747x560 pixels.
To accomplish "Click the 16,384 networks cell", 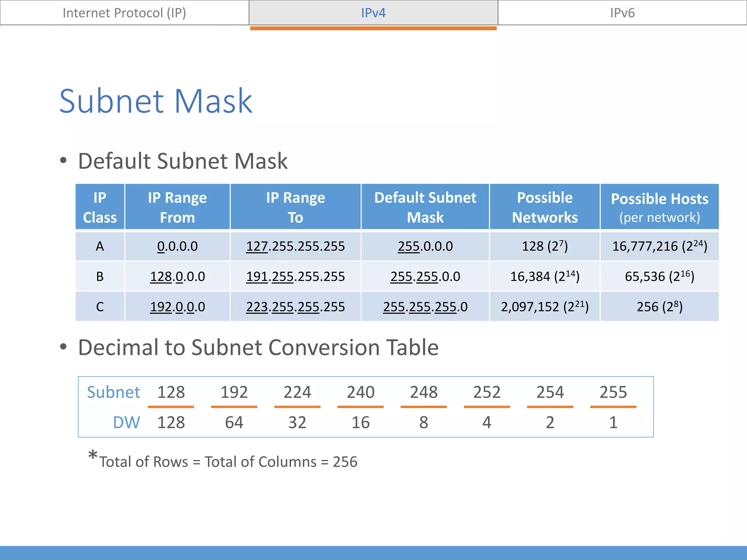I will pos(545,276).
